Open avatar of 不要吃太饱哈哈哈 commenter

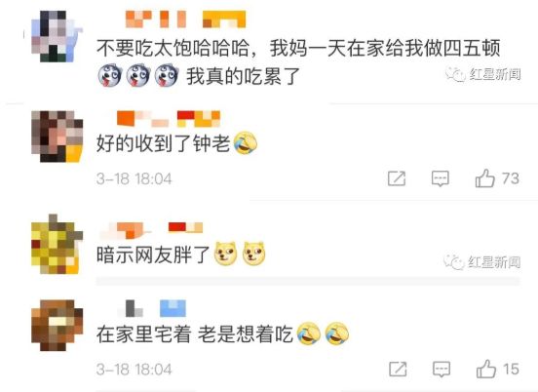[x=57, y=36]
